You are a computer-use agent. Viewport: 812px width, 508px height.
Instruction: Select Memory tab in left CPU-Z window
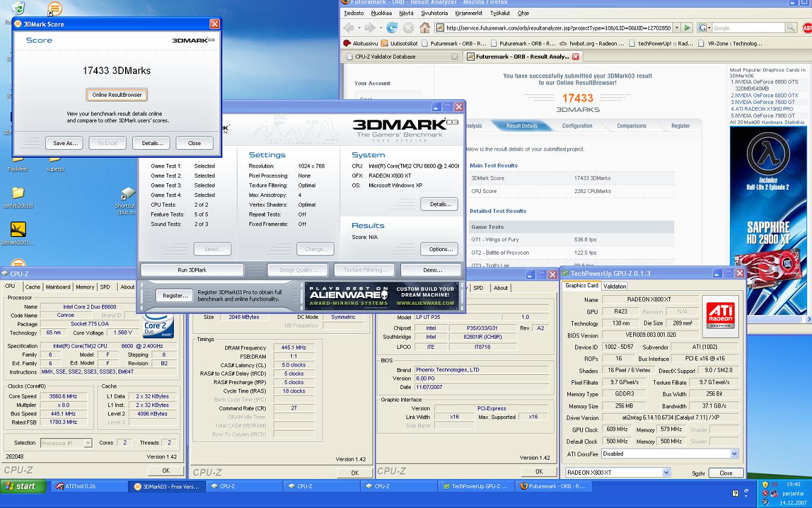click(x=85, y=287)
